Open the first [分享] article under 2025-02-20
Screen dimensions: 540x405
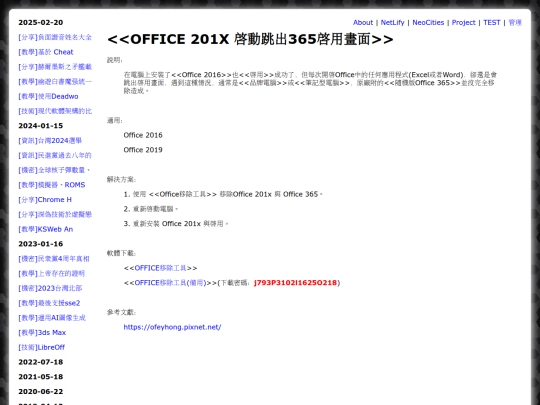(x=55, y=37)
